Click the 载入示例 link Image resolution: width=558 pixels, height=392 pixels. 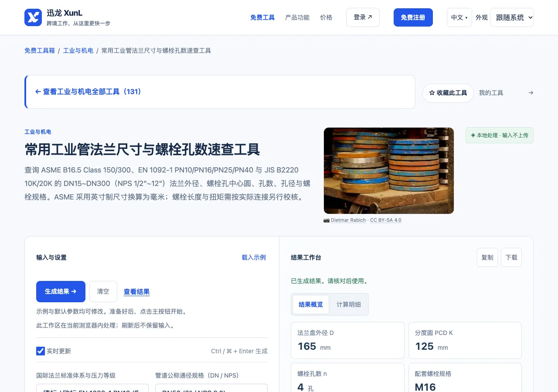[254, 257]
